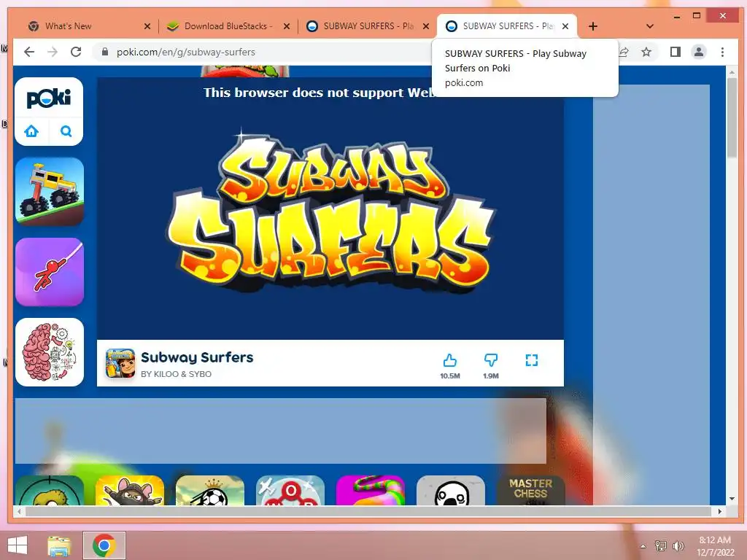Open the colorful snake game tile

[x=370, y=490]
